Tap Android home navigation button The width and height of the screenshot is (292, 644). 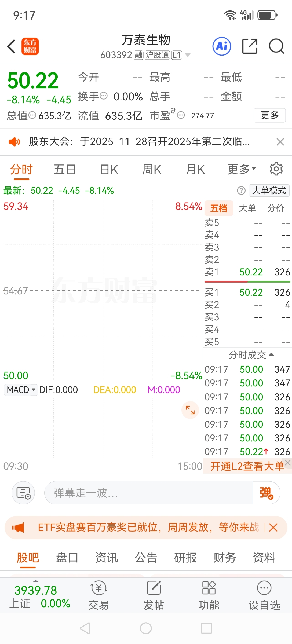pos(146,628)
